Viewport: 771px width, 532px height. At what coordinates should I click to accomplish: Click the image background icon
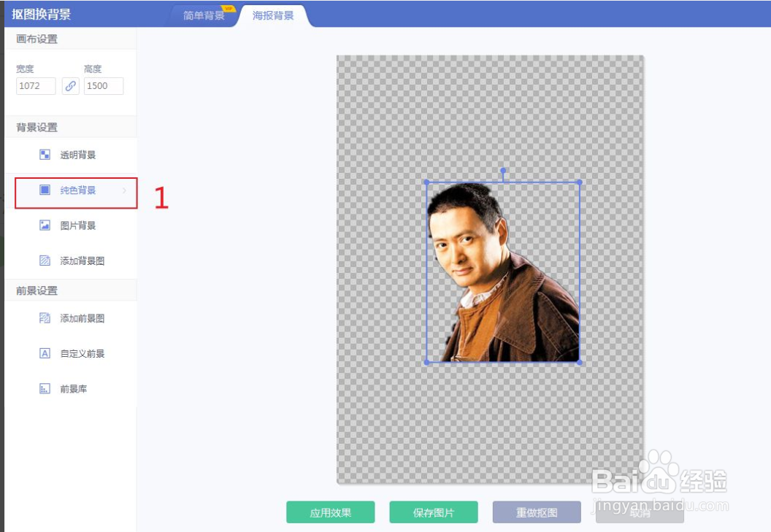click(45, 225)
